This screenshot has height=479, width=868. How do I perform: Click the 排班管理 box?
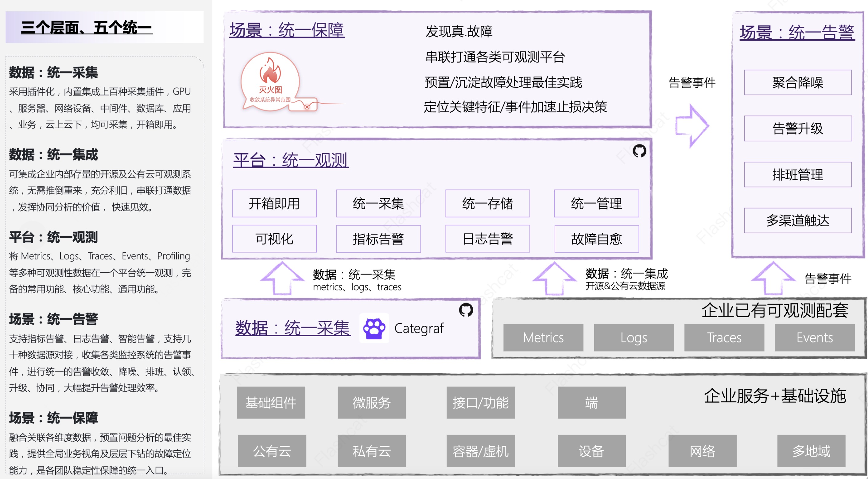tap(798, 175)
